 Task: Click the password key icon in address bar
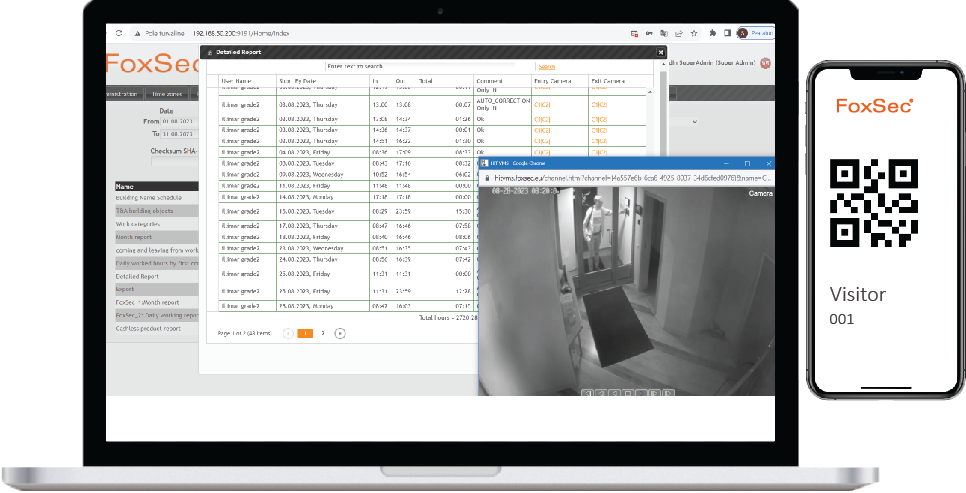click(649, 33)
